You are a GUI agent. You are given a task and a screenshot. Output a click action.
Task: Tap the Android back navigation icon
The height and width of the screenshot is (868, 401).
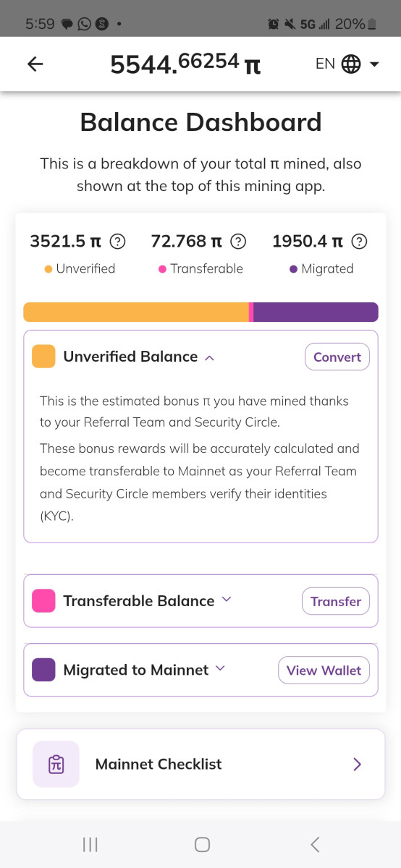tap(314, 844)
